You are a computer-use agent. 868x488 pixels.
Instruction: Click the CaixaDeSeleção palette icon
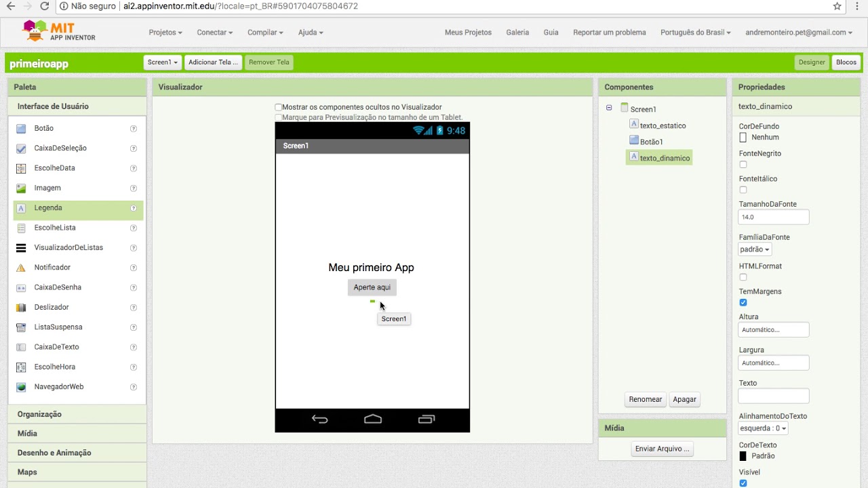point(21,148)
